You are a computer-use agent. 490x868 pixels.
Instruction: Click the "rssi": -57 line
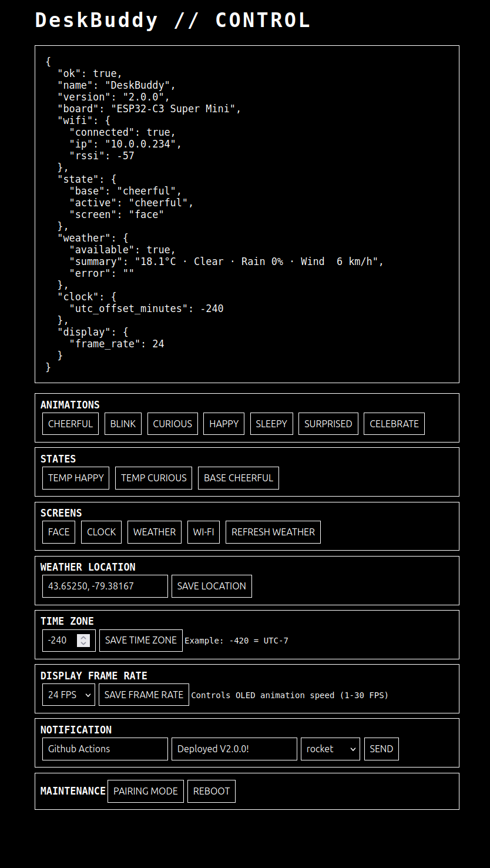tap(102, 156)
